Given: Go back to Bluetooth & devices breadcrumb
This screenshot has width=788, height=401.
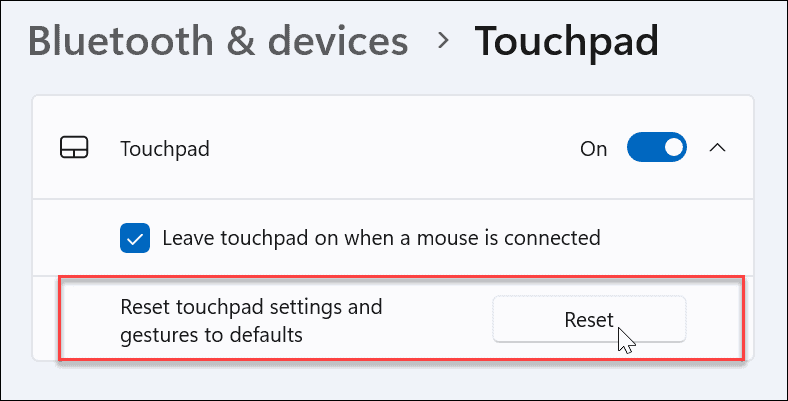Looking at the screenshot, I should tap(218, 42).
